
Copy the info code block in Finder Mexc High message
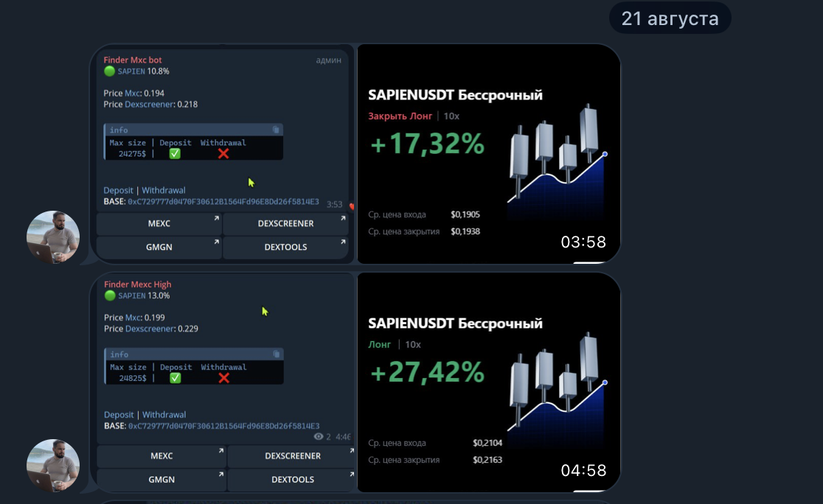276,354
